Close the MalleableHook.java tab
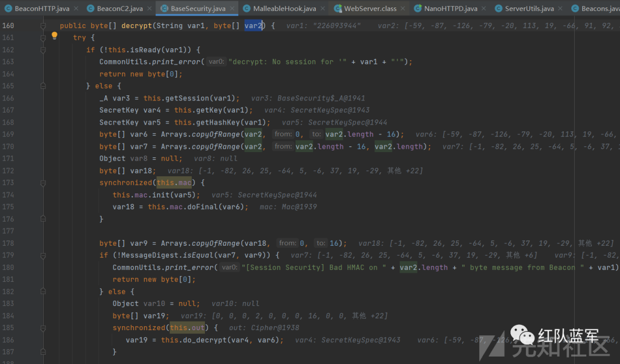 323,8
